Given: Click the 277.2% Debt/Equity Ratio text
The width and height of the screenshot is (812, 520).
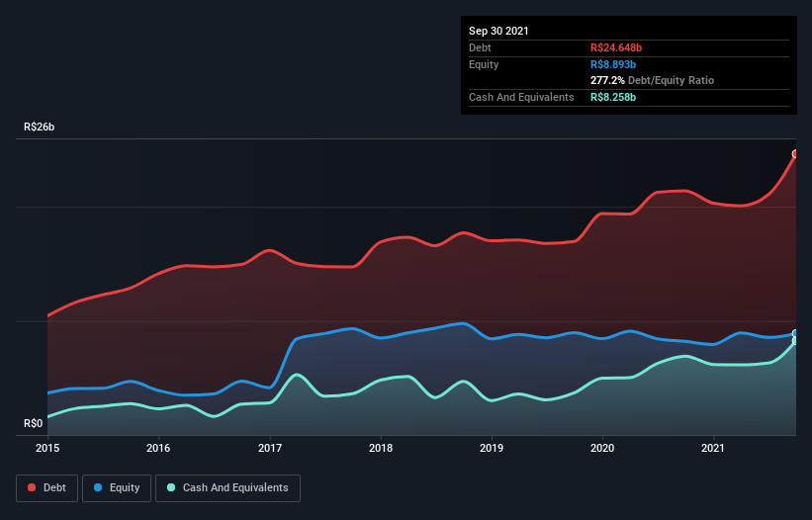Looking at the screenshot, I should click(652, 80).
